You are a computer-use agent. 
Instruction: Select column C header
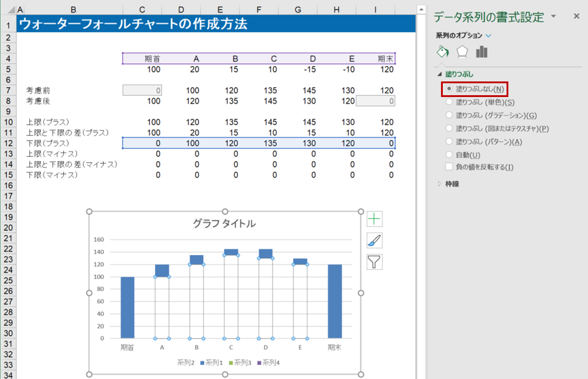pyautogui.click(x=142, y=10)
